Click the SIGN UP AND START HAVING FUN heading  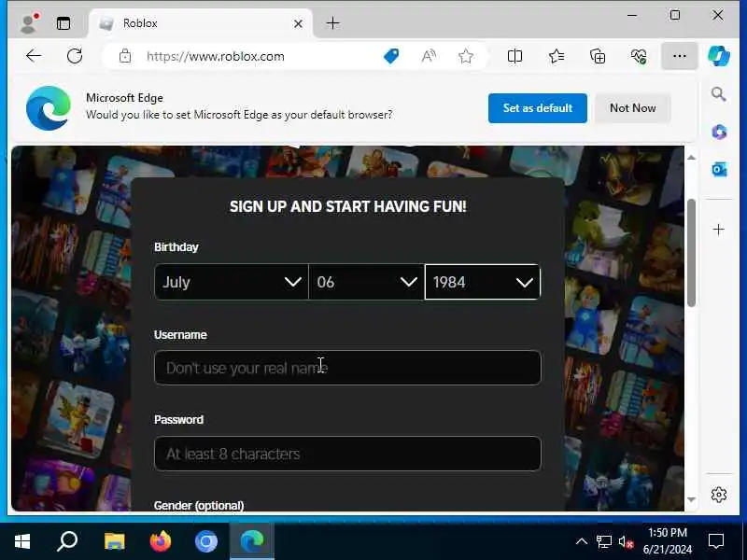[x=347, y=206]
